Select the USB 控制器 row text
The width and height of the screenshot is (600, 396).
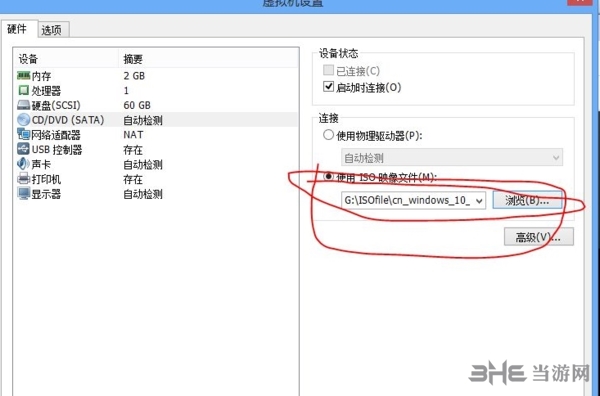point(57,150)
